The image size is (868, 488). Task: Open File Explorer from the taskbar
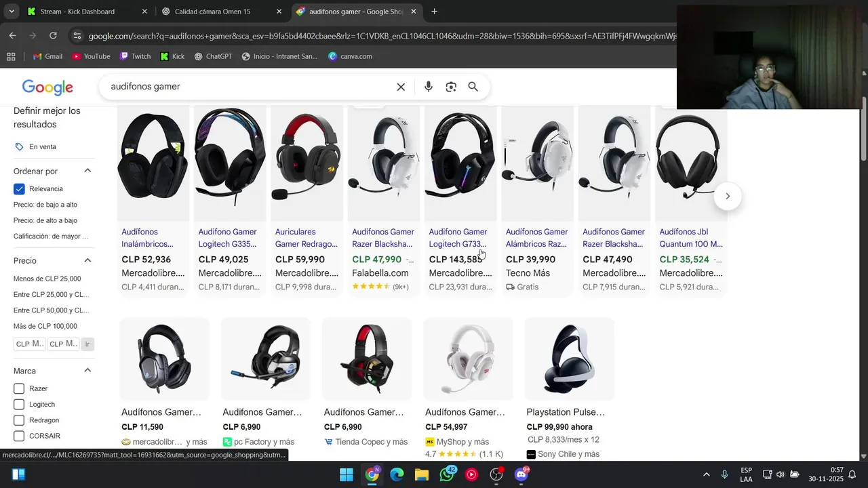coord(422,474)
